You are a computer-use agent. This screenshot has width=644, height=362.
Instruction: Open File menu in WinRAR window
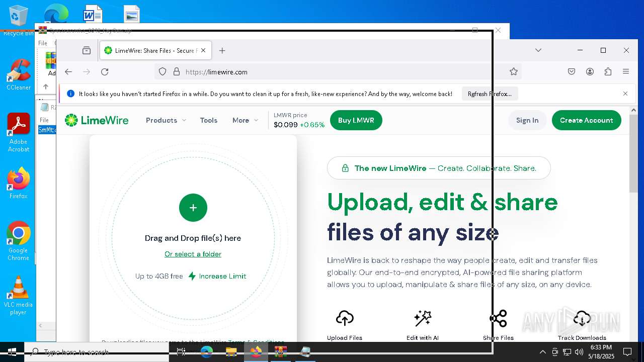click(43, 43)
